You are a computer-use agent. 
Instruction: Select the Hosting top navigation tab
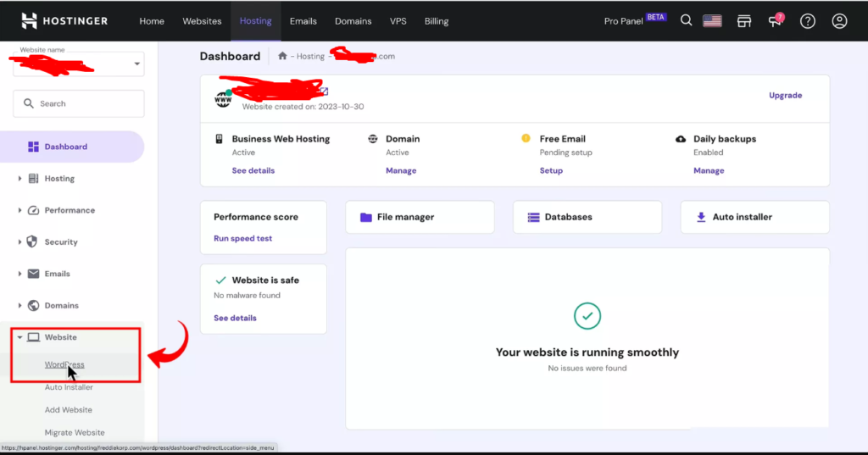[x=256, y=21]
